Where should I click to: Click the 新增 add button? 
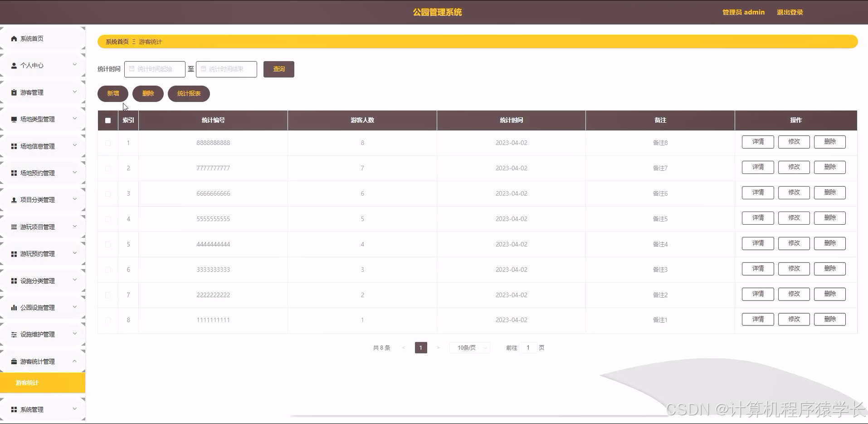click(113, 94)
